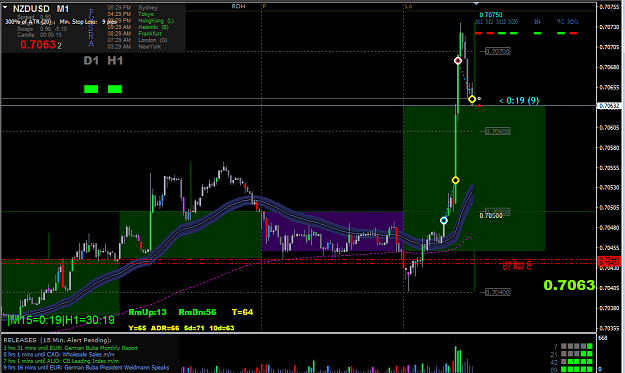Click the 0.70632 current price tag on axis

tap(610, 106)
